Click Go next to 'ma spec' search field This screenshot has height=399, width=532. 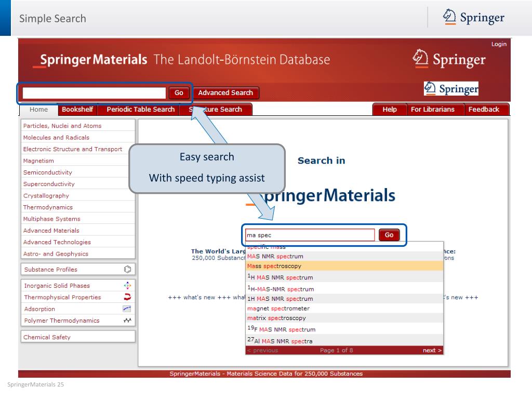pyautogui.click(x=389, y=235)
